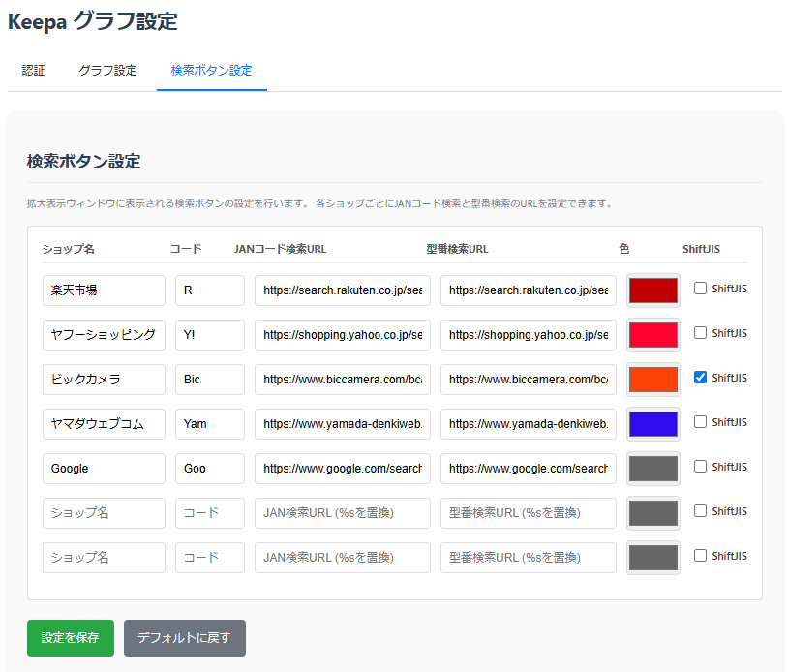Click the Keepa グラフ設定 page title
Image resolution: width=788 pixels, height=672 pixels.
pos(93,21)
